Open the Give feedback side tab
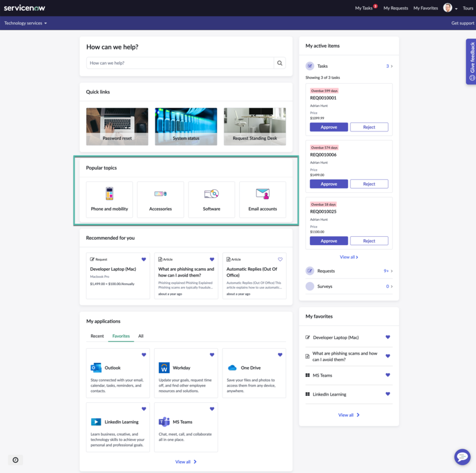 471,62
